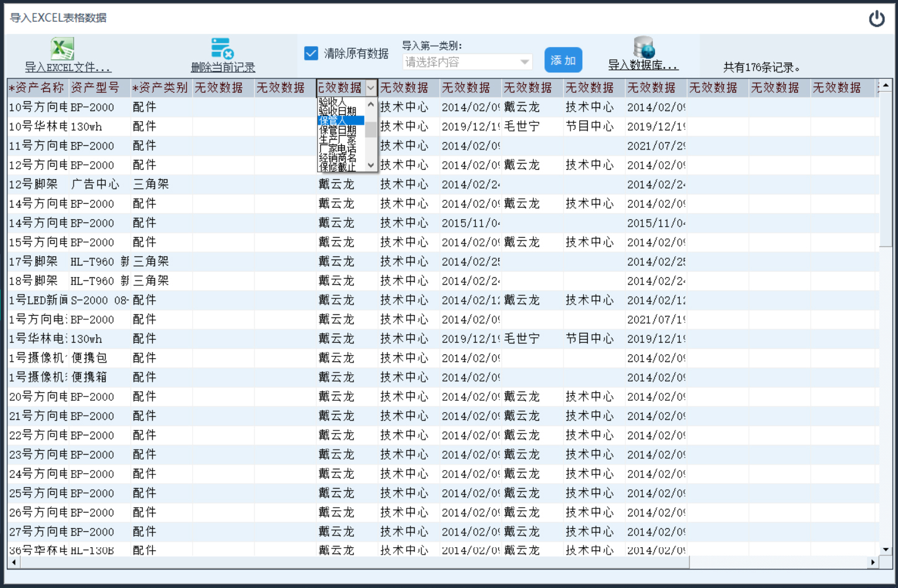Click the table's vertical scrollbar down arrow
This screenshot has height=588, width=898.
(x=886, y=548)
